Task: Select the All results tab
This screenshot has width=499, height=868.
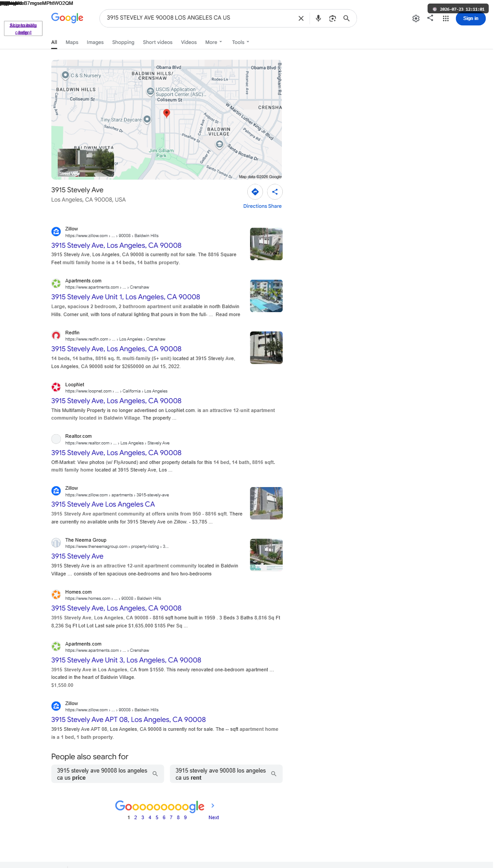Action: (54, 42)
